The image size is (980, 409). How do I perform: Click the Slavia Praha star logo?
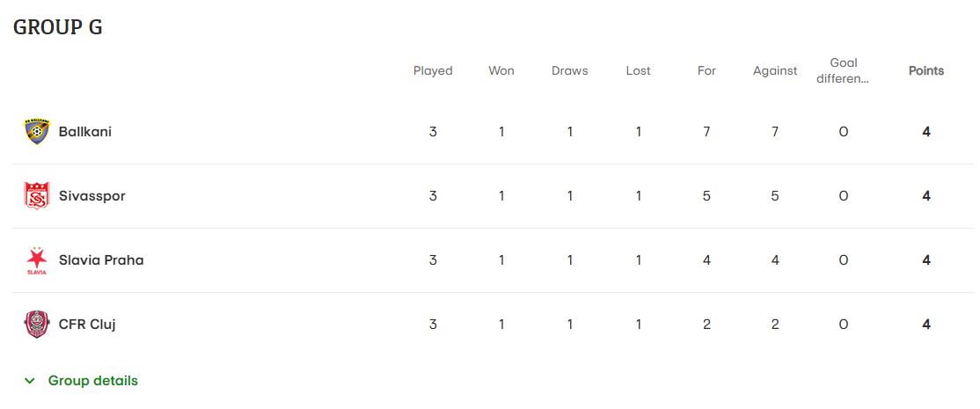(x=37, y=260)
